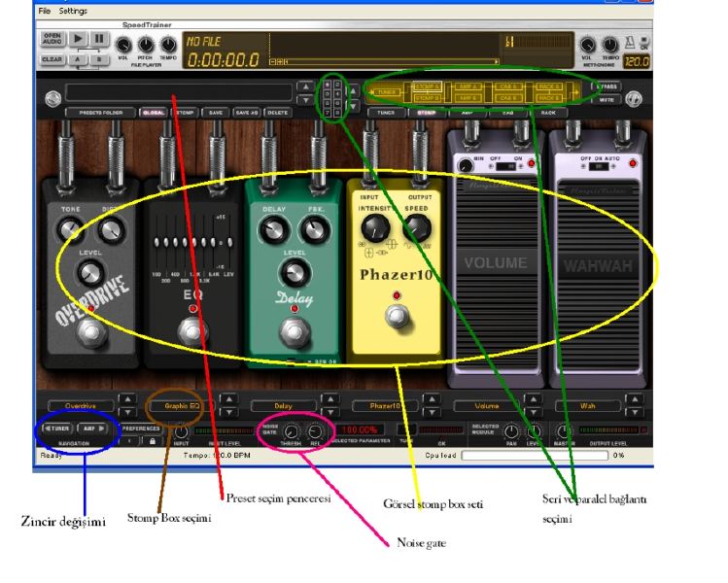
Task: Click the Delete preset button
Action: 278,112
